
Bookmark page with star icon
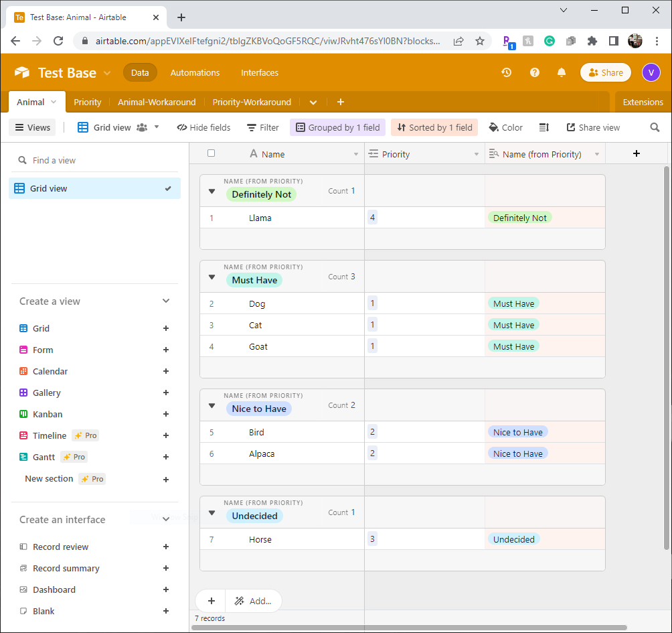click(x=480, y=41)
